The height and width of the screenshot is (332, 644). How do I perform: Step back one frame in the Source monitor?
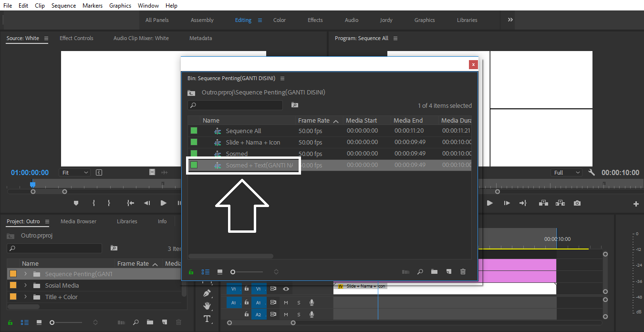click(147, 203)
